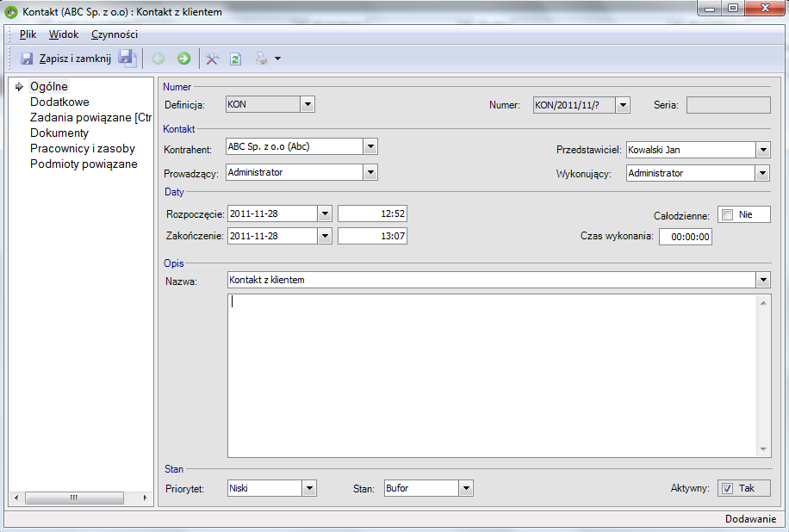Click description area scroll down arrow
The height and width of the screenshot is (532, 789).
pyautogui.click(x=763, y=449)
